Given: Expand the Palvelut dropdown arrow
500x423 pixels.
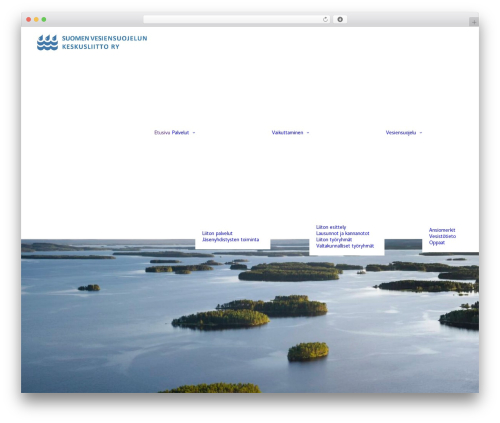Looking at the screenshot, I should coord(194,133).
